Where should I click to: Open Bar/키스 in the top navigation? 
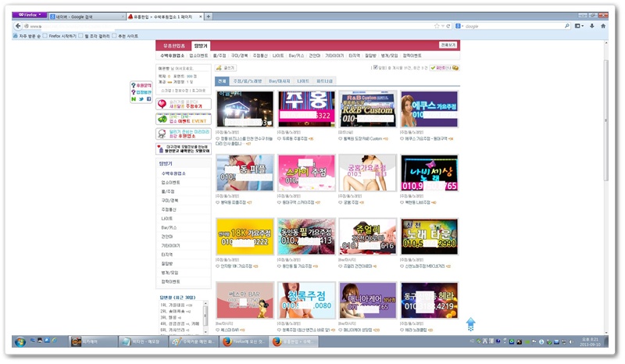pyautogui.click(x=296, y=55)
